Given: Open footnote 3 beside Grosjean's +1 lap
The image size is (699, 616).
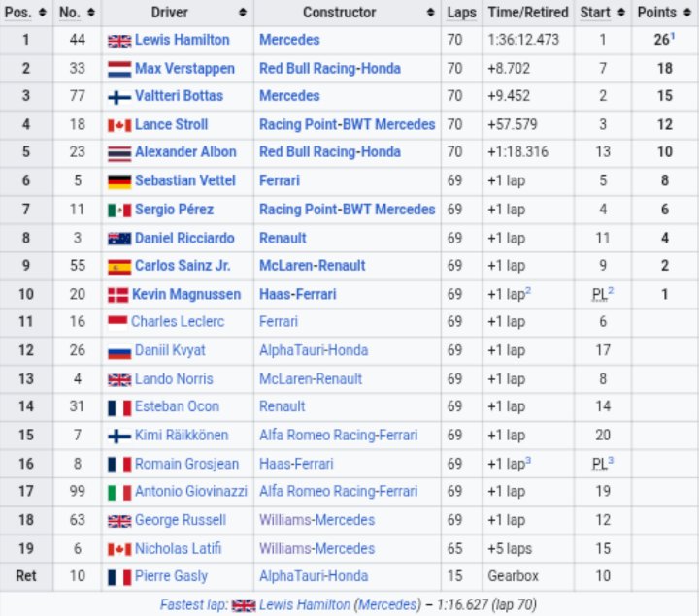Looking at the screenshot, I should coord(528,460).
